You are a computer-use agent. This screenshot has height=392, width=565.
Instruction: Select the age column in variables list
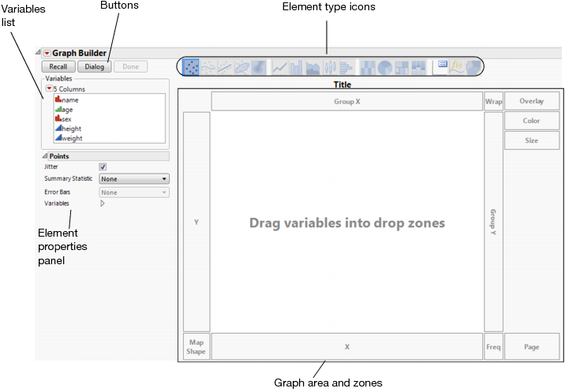click(110, 110)
